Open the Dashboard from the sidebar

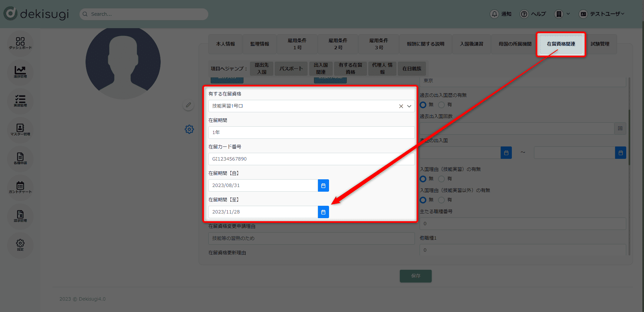20,43
